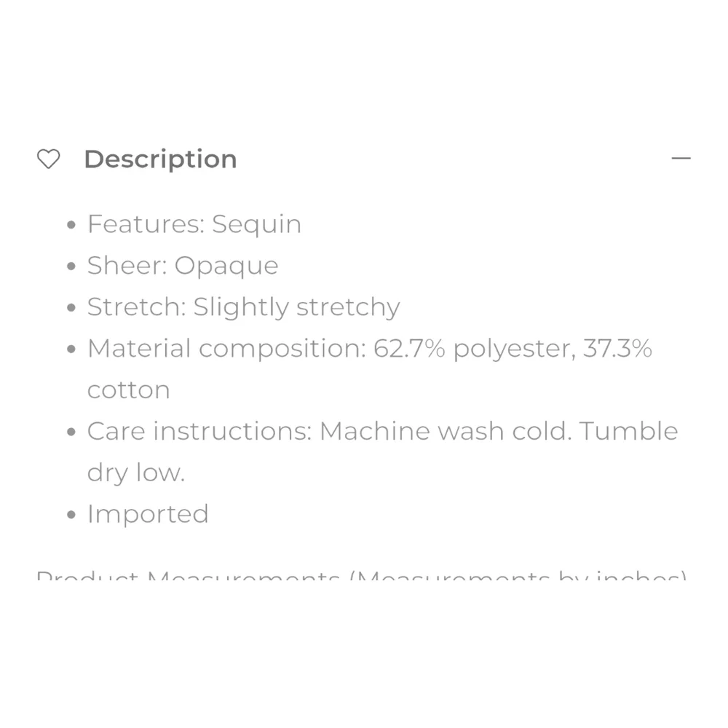Click the 'Stretch:' label
This screenshot has width=728, height=728.
(x=136, y=307)
